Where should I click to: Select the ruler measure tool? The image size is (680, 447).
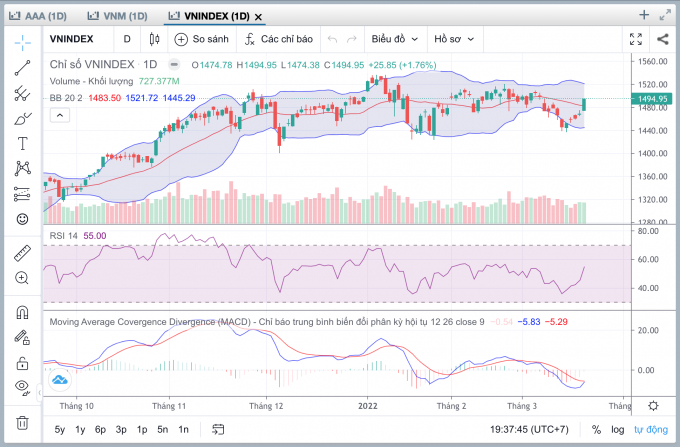(22, 253)
